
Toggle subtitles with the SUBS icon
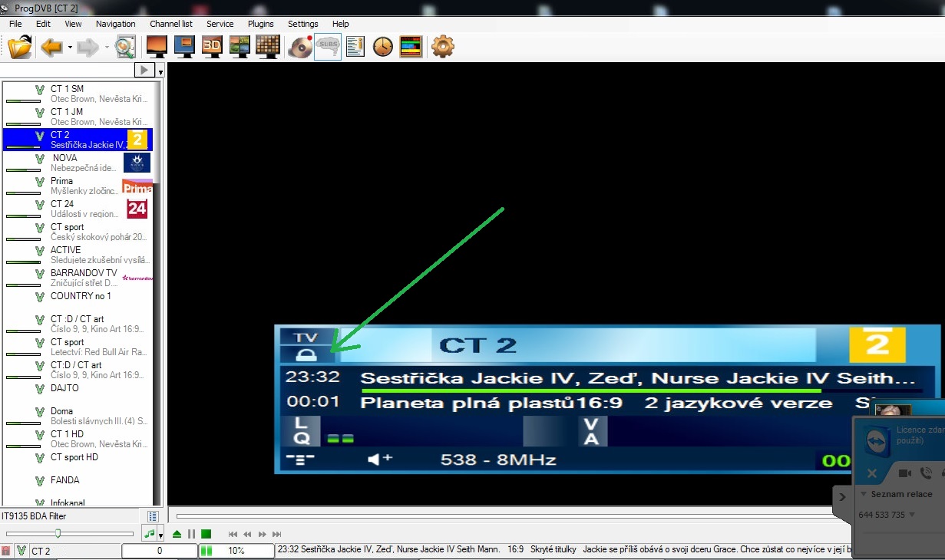[328, 47]
